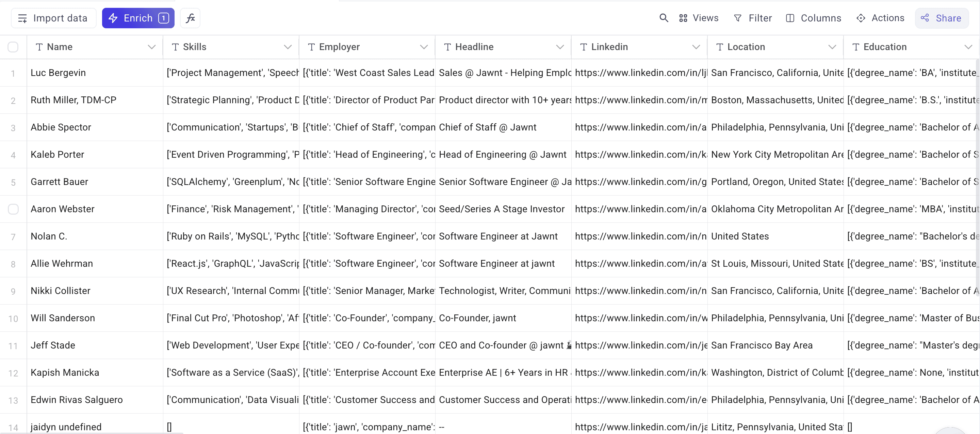Click the horizontal scrollbar at bottom
The width and height of the screenshot is (980, 434).
[x=91, y=433]
